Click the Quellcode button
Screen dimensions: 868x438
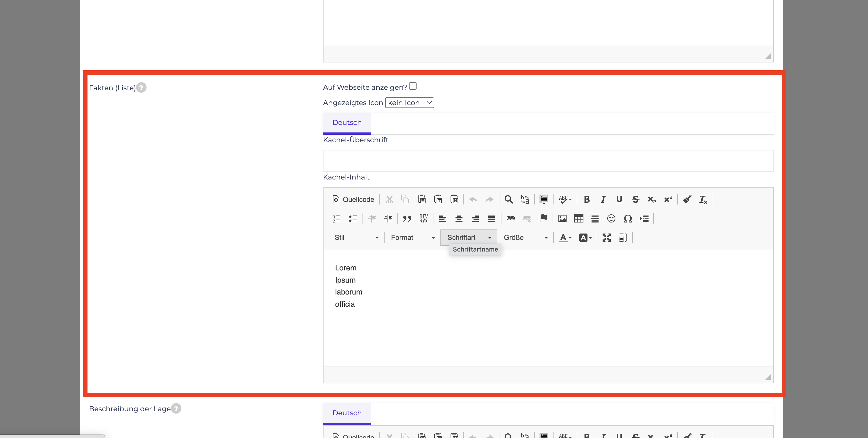pyautogui.click(x=353, y=199)
